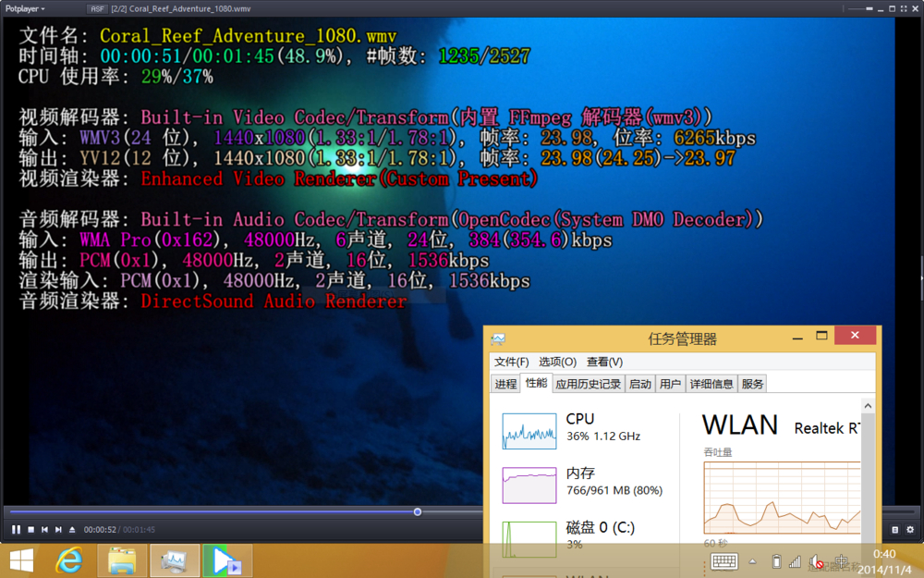Click the eject/open file button
924x578 pixels.
pyautogui.click(x=72, y=530)
